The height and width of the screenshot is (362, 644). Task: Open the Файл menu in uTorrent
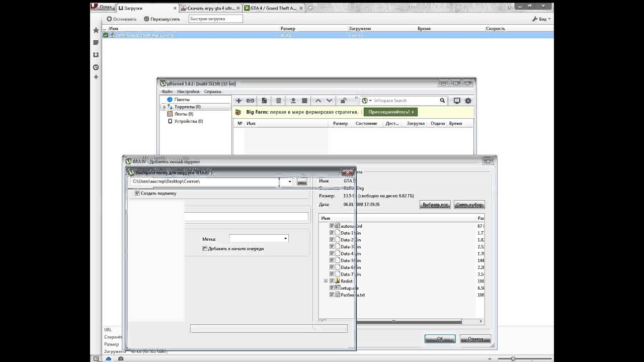tap(167, 92)
